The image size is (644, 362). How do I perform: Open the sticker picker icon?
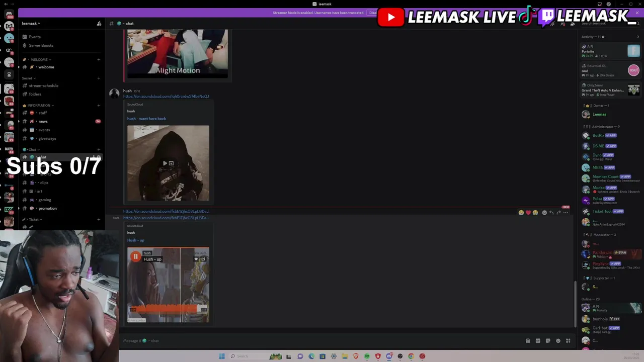(548, 341)
